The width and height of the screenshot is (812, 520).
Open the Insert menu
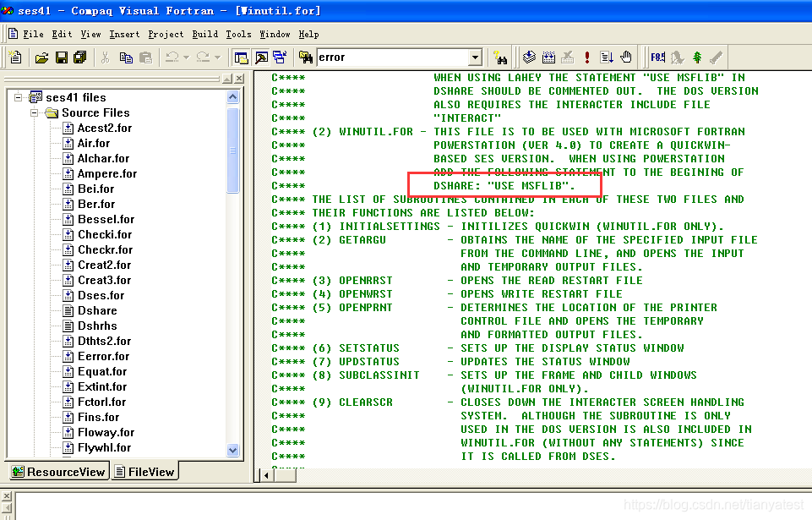[x=124, y=34]
